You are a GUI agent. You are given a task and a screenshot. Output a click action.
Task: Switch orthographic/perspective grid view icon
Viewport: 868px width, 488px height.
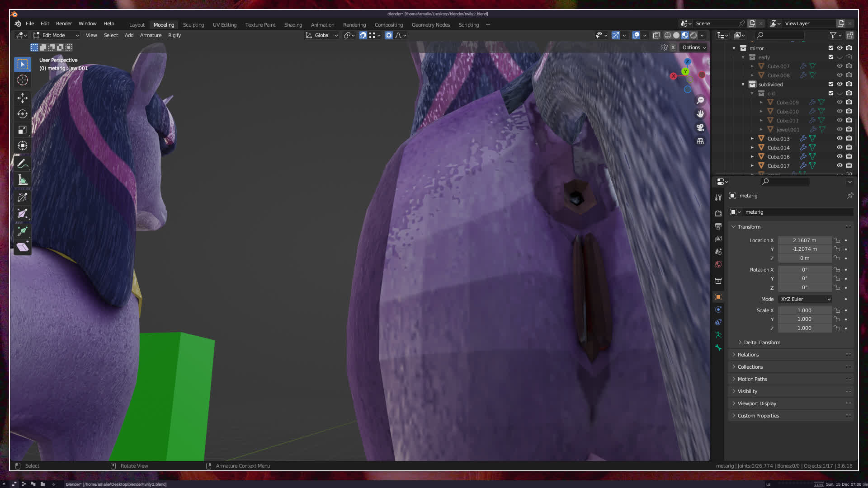pos(700,141)
